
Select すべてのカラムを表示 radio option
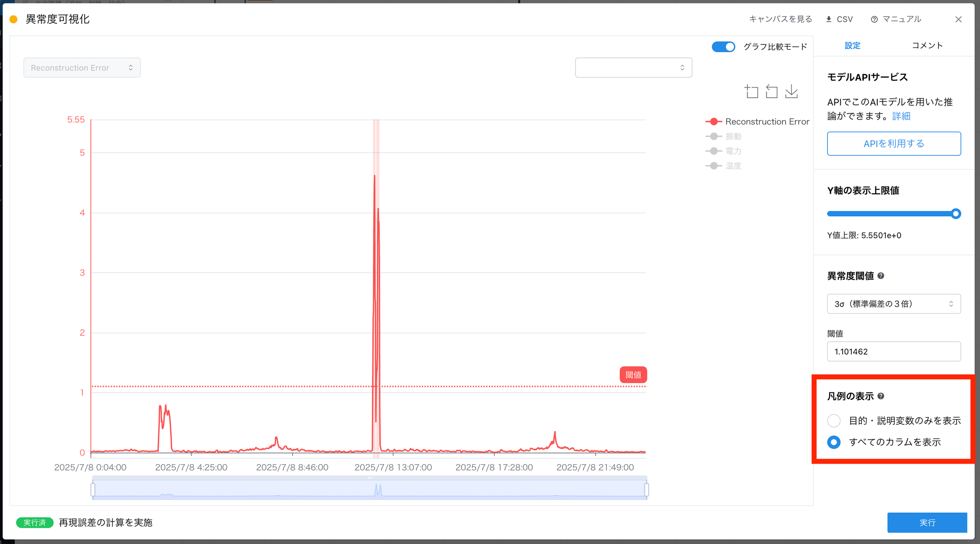(834, 442)
